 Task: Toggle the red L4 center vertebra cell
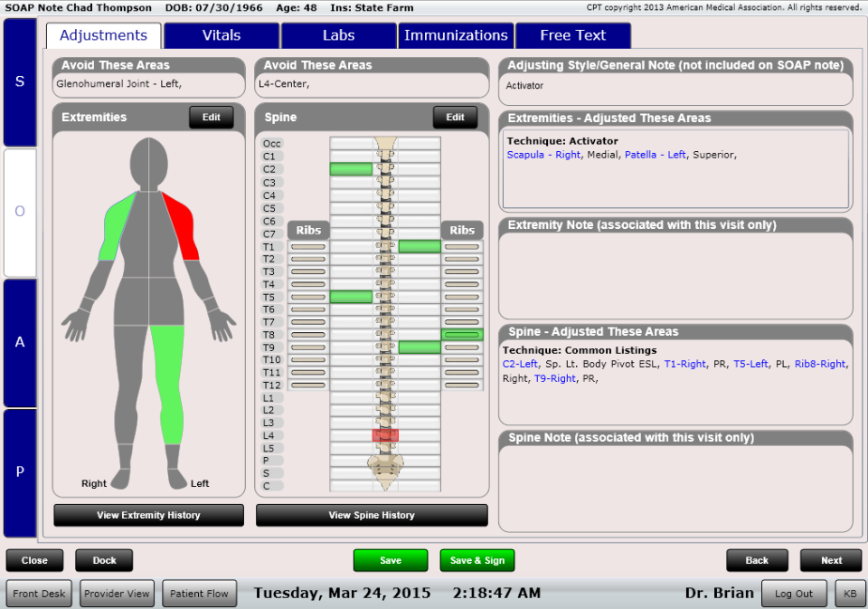[x=385, y=435]
